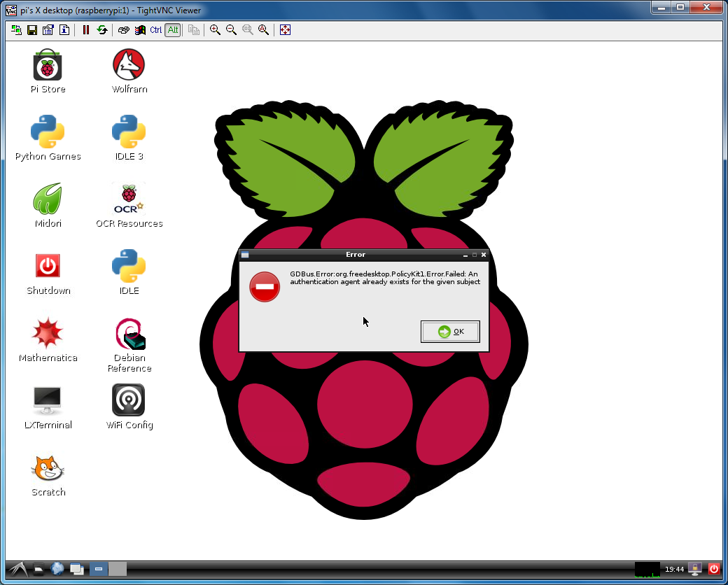Click the New connection toolbar icon
Viewport: 728px width, 585px height.
pos(16,30)
